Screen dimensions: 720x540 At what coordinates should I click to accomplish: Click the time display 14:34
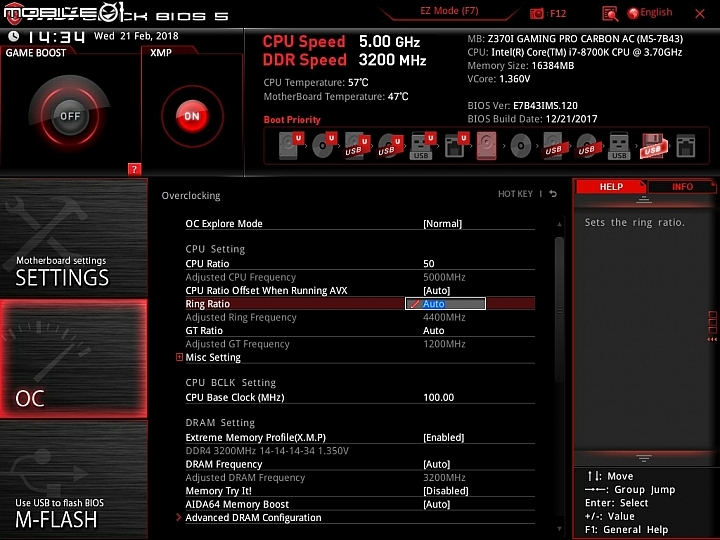(x=56, y=36)
